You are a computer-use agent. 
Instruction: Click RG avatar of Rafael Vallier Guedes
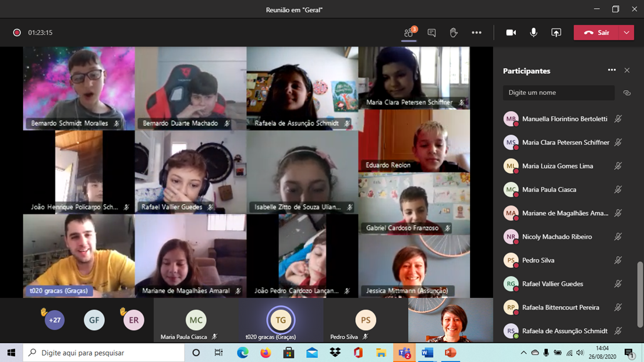click(x=511, y=284)
